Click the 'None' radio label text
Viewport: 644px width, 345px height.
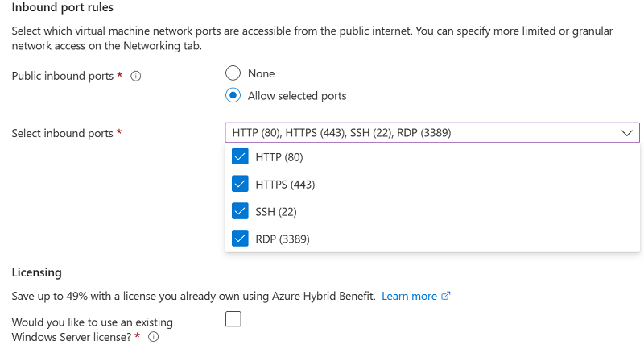coord(261,73)
